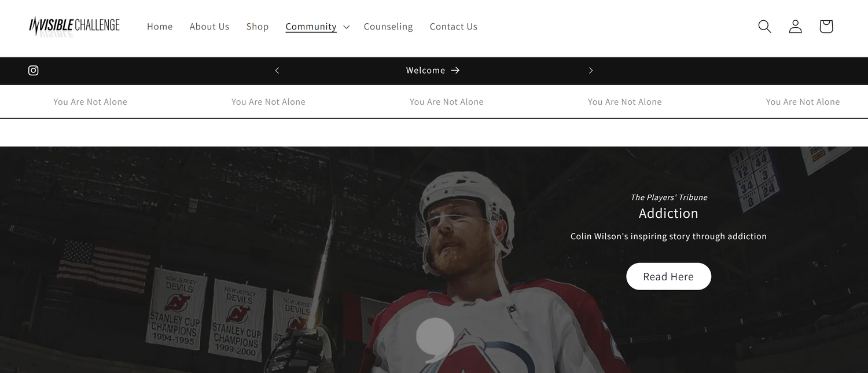
Task: Open the shopping cart icon
Action: tap(826, 27)
